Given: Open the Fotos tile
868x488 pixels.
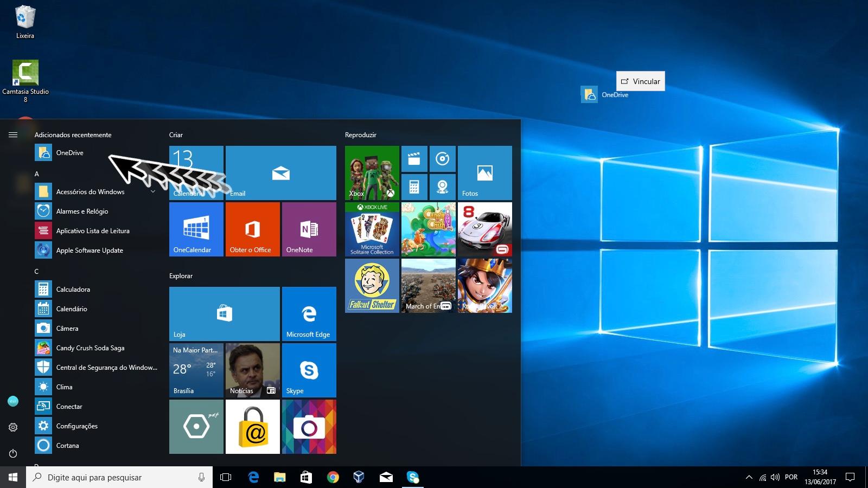Looking at the screenshot, I should click(x=485, y=173).
